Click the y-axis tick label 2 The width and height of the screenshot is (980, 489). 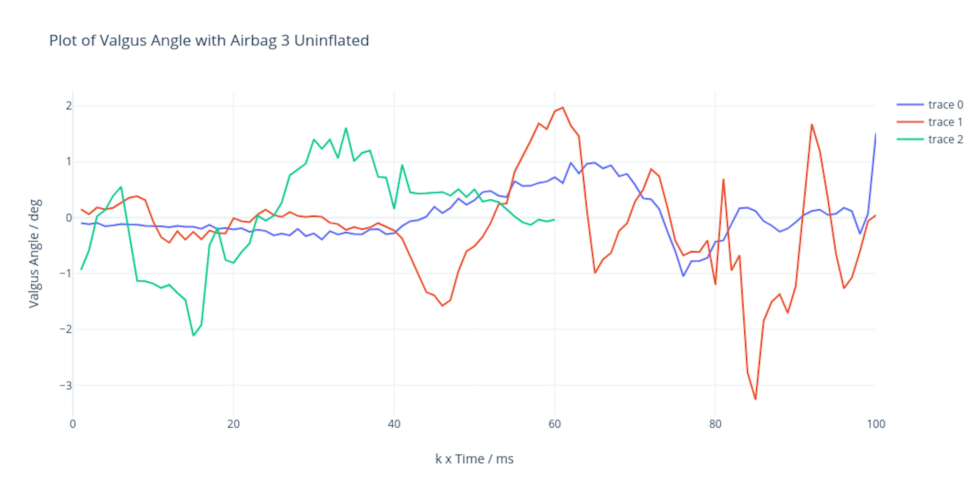[x=68, y=106]
